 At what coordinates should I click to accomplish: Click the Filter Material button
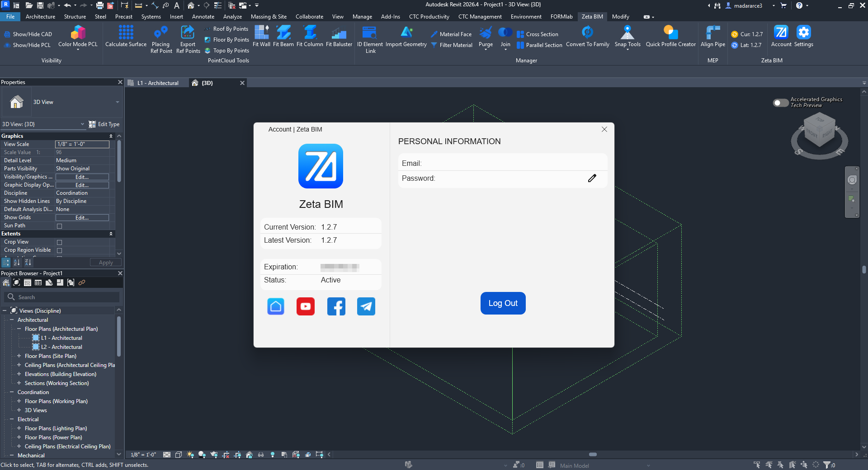452,45
